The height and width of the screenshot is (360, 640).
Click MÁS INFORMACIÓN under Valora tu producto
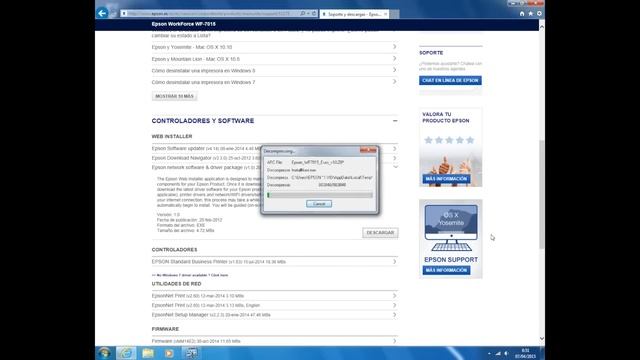point(446,179)
